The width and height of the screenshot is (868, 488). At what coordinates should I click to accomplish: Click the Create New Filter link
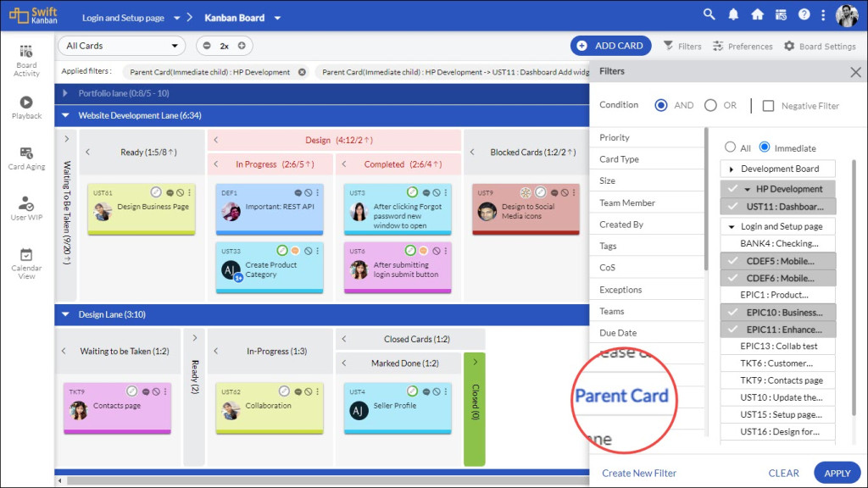[x=638, y=473]
